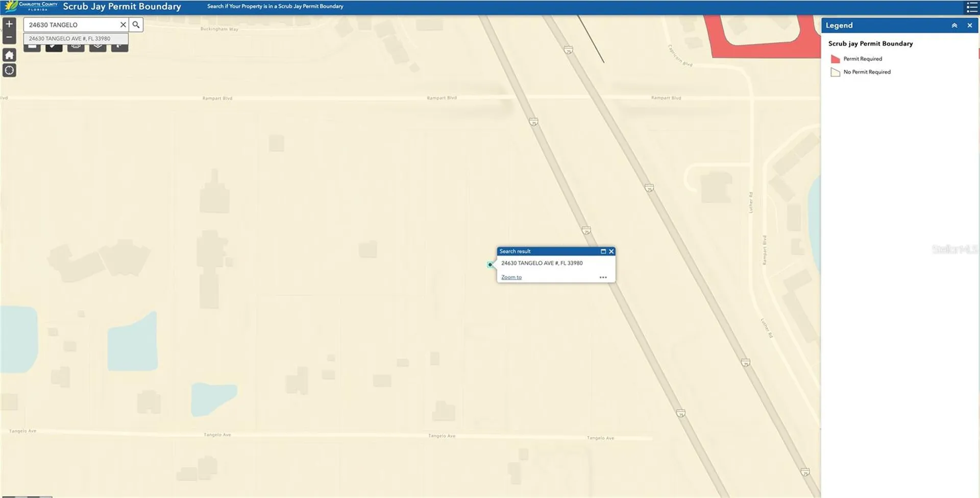980x498 pixels.
Task: Collapse the Legend panel with double chevron
Action: pos(954,26)
